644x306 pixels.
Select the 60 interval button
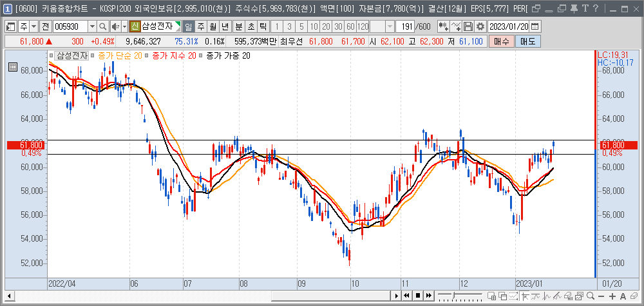coord(351,27)
